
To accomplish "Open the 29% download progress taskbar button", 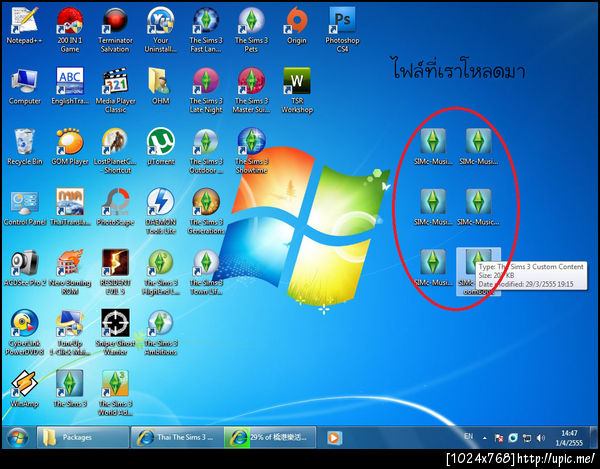I will pos(270,437).
